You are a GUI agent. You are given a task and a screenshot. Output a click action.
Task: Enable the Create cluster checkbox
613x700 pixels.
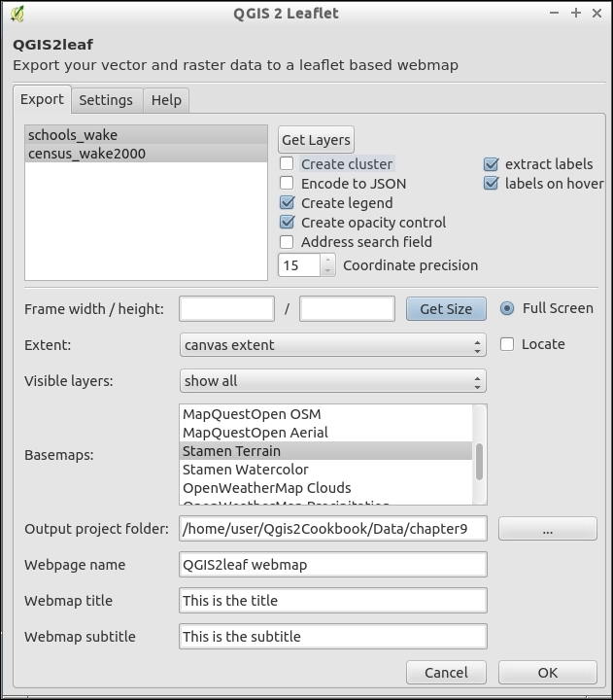pos(287,164)
